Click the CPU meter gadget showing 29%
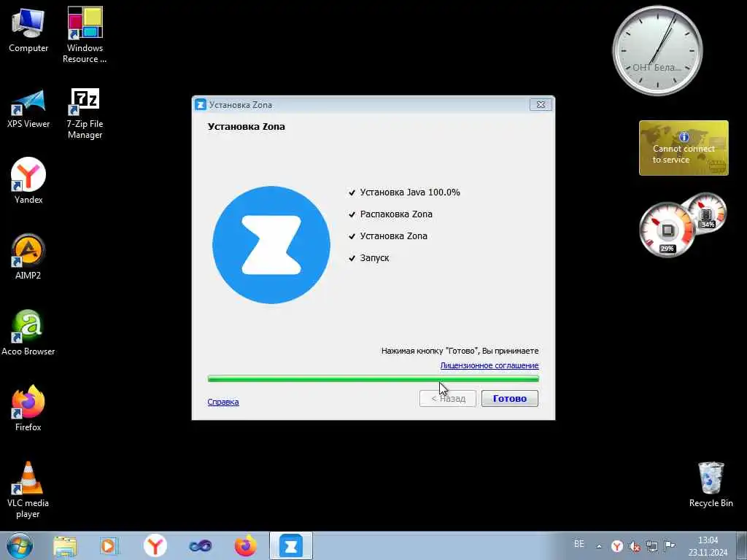 coord(667,230)
